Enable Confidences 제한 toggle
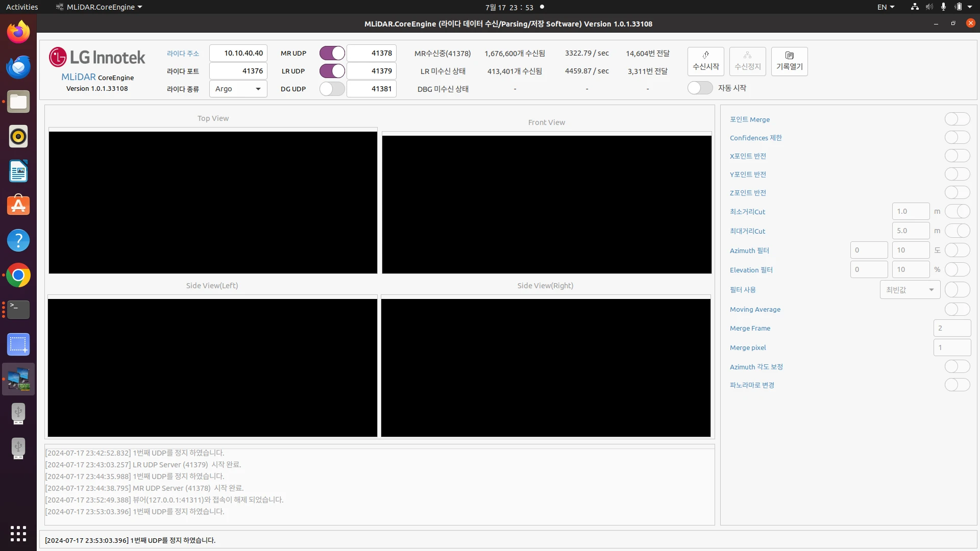Screen dimensions: 980x551 click(x=957, y=137)
